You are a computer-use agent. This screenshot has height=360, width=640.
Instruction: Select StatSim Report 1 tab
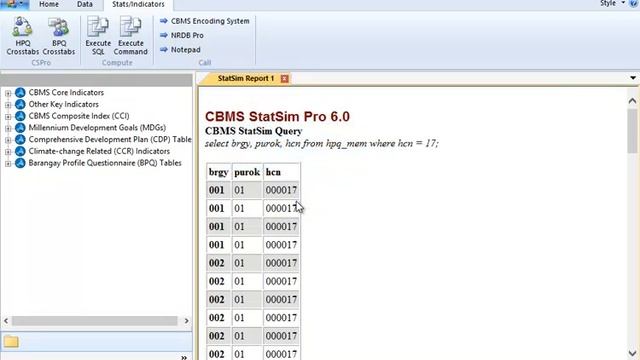click(x=246, y=78)
